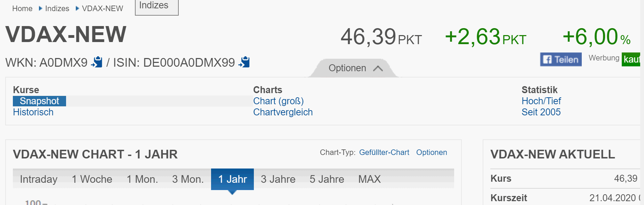Open the Historisch prices link
The image size is (644, 205).
click(33, 112)
